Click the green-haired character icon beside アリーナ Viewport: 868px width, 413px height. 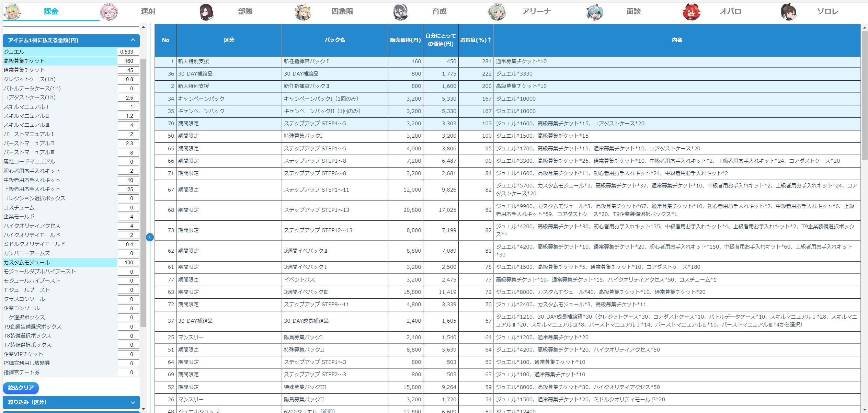tap(497, 12)
